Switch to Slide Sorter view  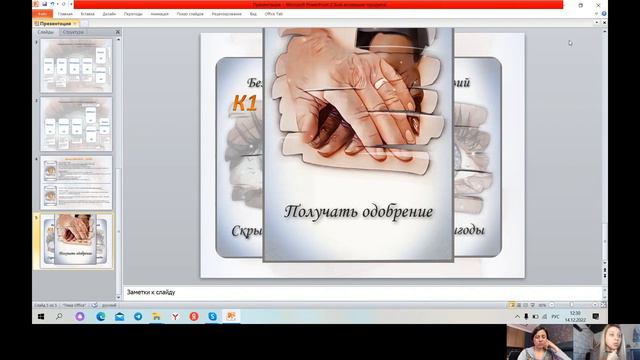(x=519, y=305)
